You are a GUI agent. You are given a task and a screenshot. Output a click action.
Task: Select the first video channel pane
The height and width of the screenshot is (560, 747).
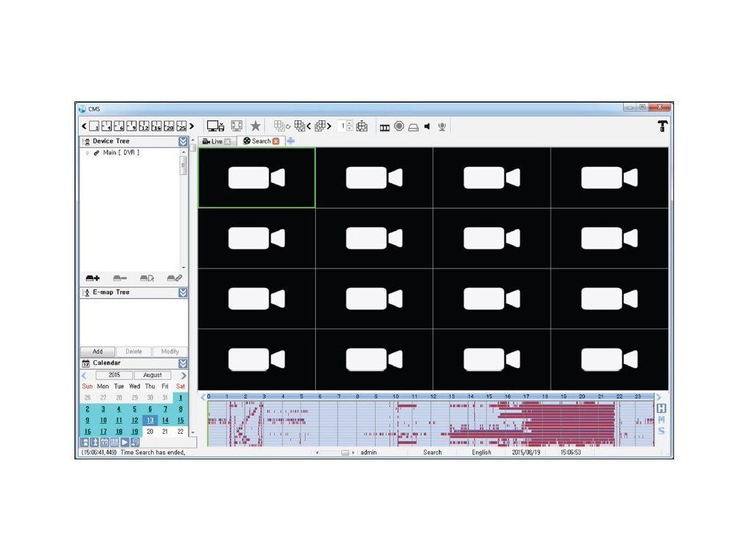pos(257,178)
